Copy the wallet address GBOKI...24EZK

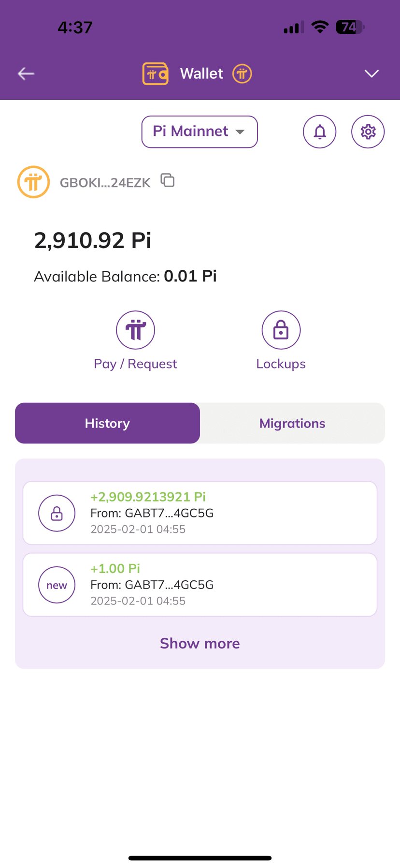point(168,180)
